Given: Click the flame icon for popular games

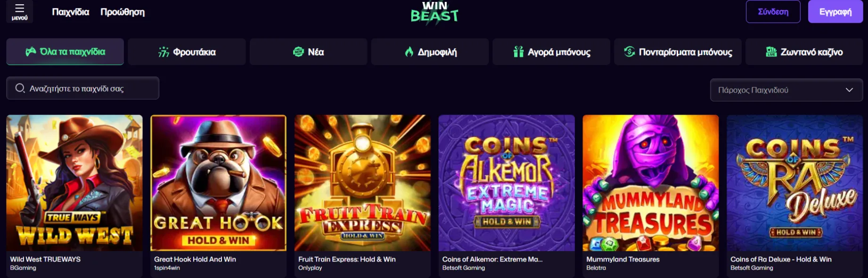Looking at the screenshot, I should pos(409,52).
